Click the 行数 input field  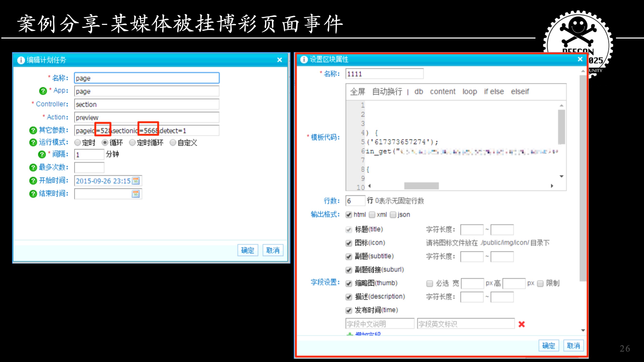click(355, 201)
